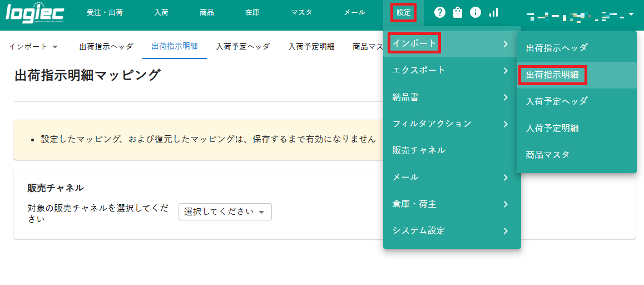Screen dimensions: 644x285
Task: Open the information icon
Action: (x=475, y=13)
